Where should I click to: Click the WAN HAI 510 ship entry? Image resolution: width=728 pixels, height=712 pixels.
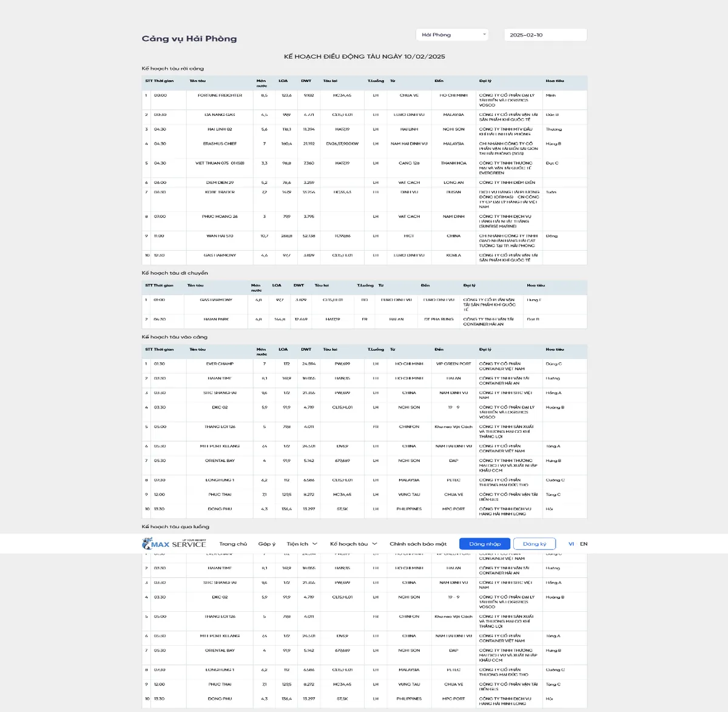[220, 236]
